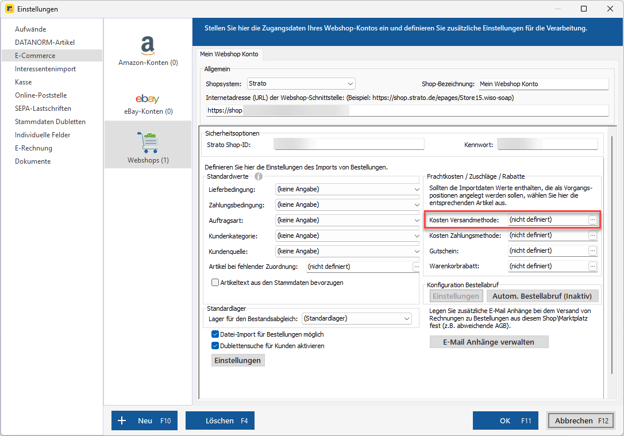Click the Shop-Bezeichnung text field
Viewport: 624px width, 436px height.
[542, 84]
